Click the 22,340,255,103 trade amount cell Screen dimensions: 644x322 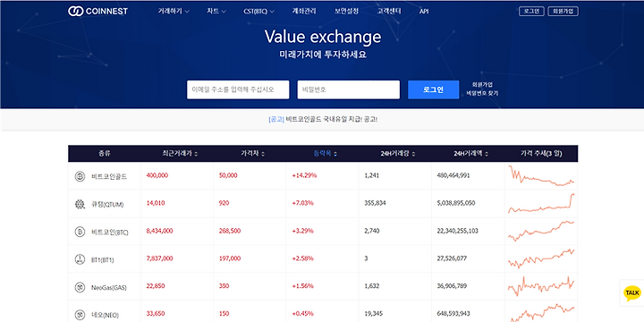tap(458, 231)
